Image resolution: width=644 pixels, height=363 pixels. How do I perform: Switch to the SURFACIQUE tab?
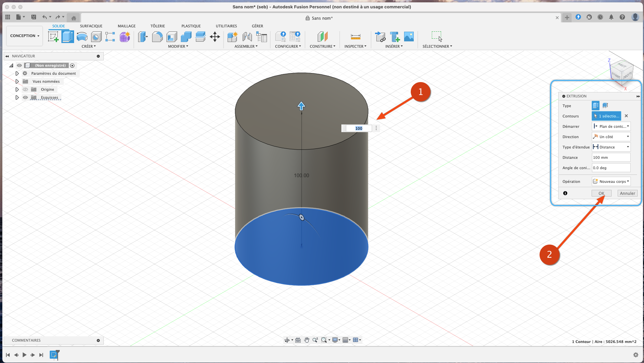tap(91, 26)
